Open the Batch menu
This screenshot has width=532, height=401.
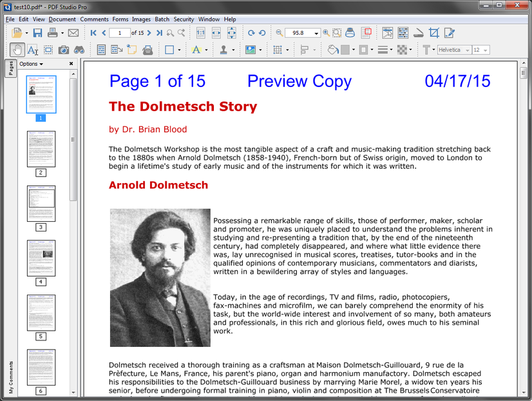coord(162,19)
